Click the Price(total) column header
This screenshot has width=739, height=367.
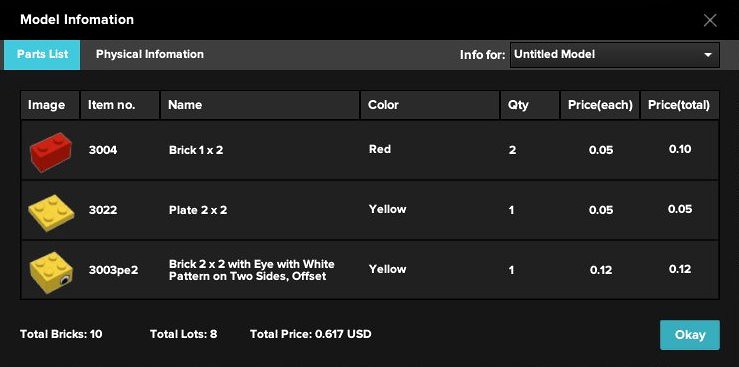click(x=680, y=105)
